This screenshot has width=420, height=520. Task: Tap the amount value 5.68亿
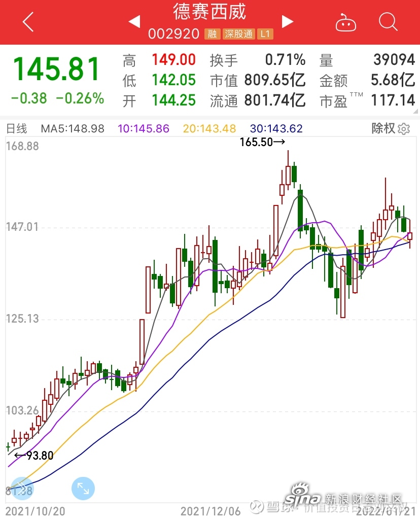pos(393,80)
